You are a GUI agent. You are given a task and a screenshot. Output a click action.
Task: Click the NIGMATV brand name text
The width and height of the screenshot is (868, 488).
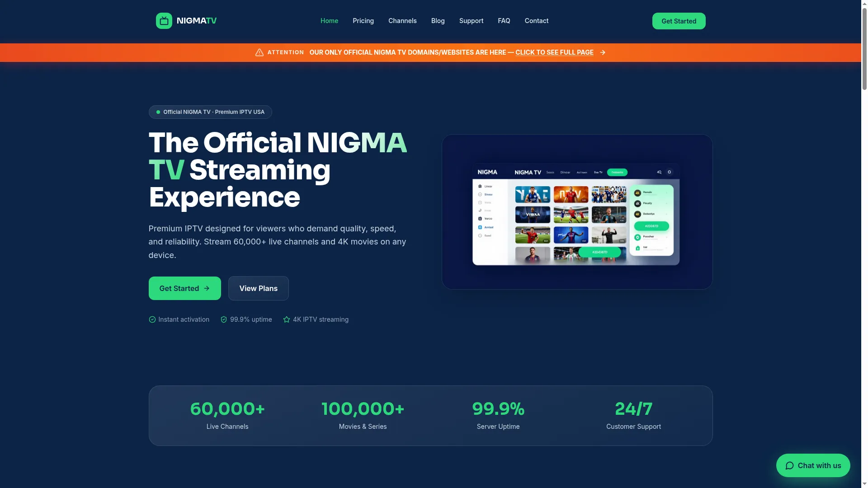pos(197,21)
